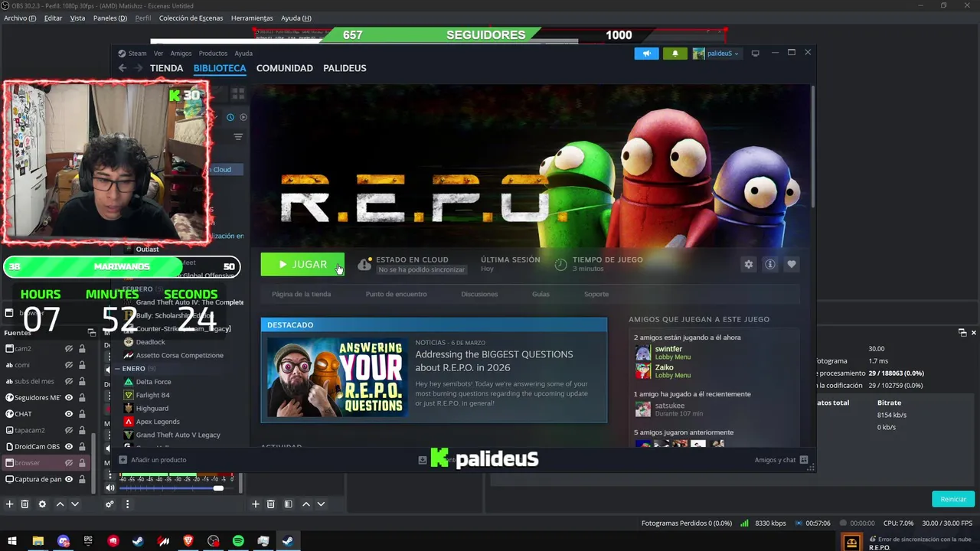Open the Steam Amigos menu
Image resolution: width=980 pixels, height=551 pixels.
[x=181, y=54]
